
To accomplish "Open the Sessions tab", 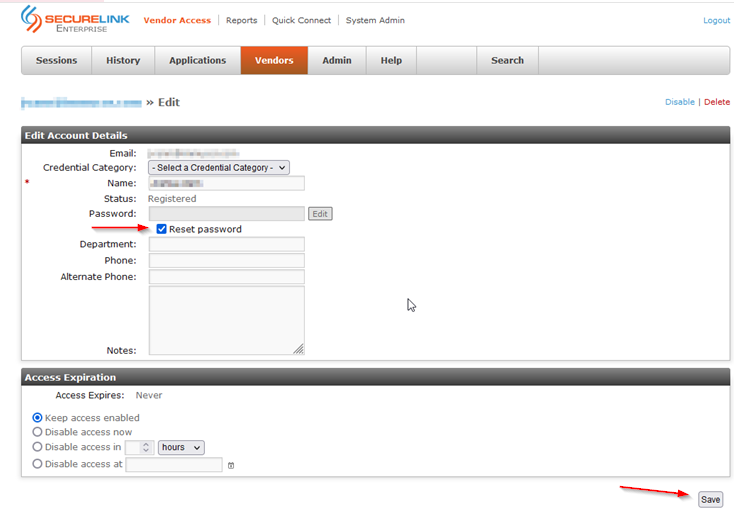I will [x=57, y=60].
